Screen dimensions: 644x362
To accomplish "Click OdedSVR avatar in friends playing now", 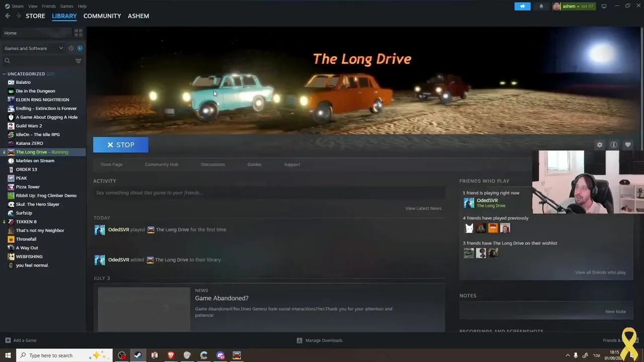I will [x=469, y=203].
